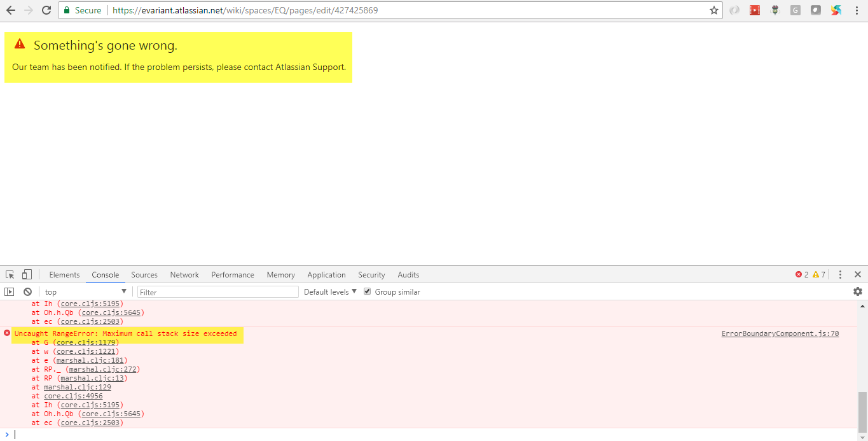The image size is (868, 441).
Task: Open the Application tab
Action: 326,275
